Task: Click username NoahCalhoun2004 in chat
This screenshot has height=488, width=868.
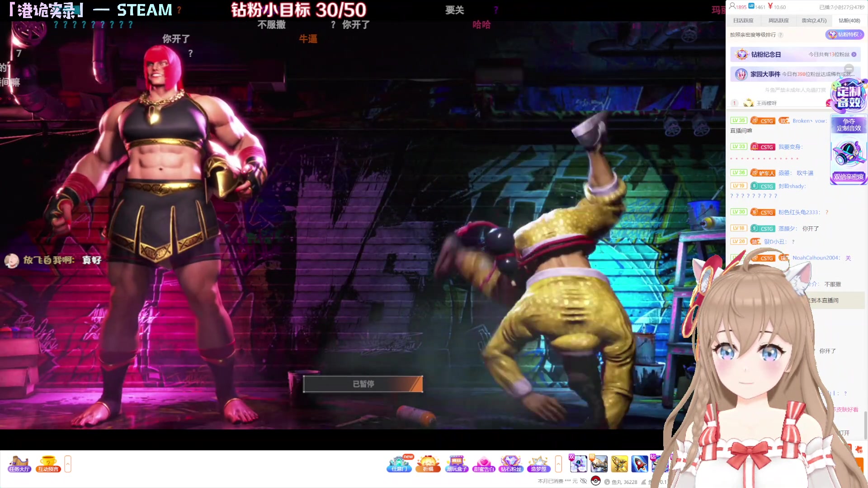Action: [816, 258]
